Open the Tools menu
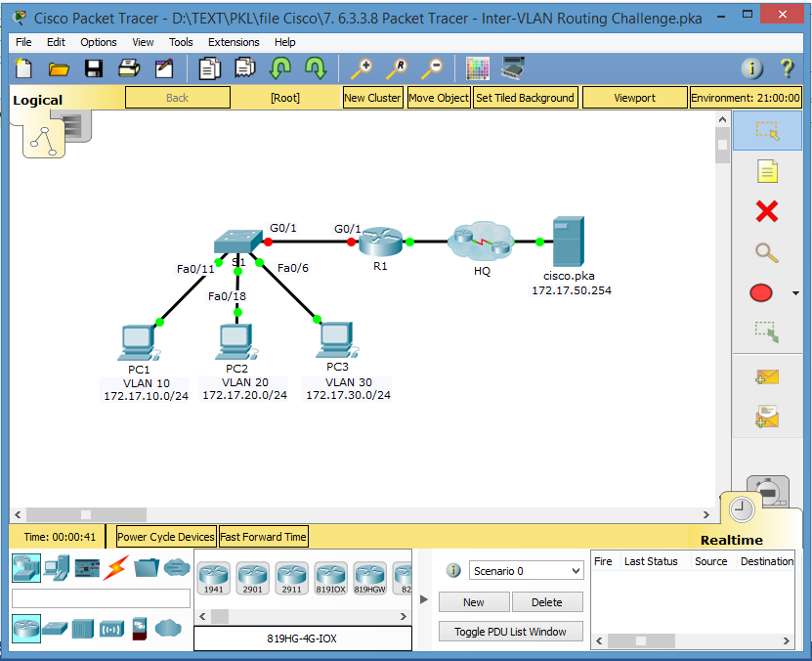812x661 pixels. coord(181,42)
